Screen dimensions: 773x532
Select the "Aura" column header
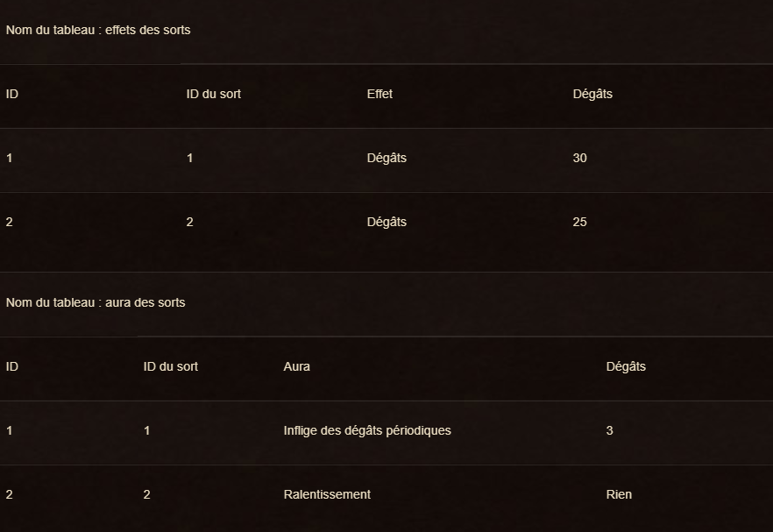pyautogui.click(x=296, y=366)
